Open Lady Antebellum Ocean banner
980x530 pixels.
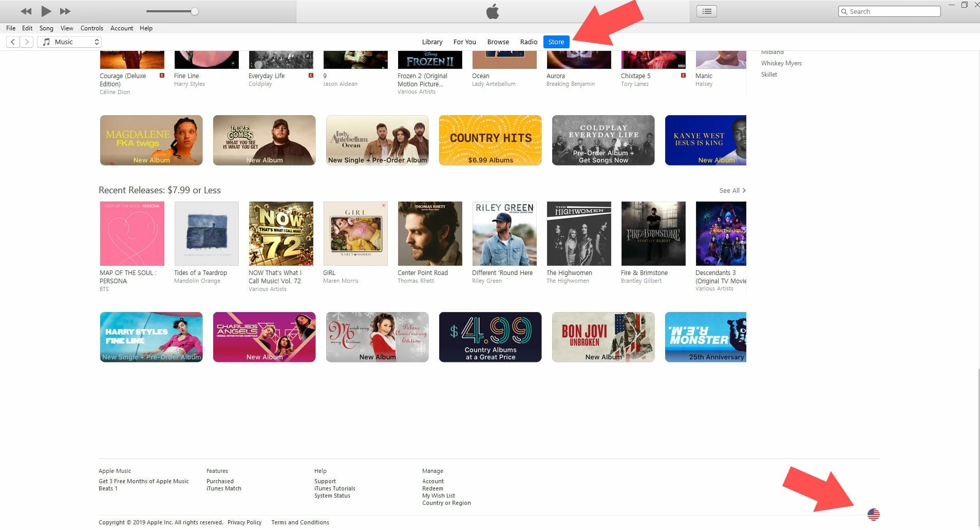point(377,140)
